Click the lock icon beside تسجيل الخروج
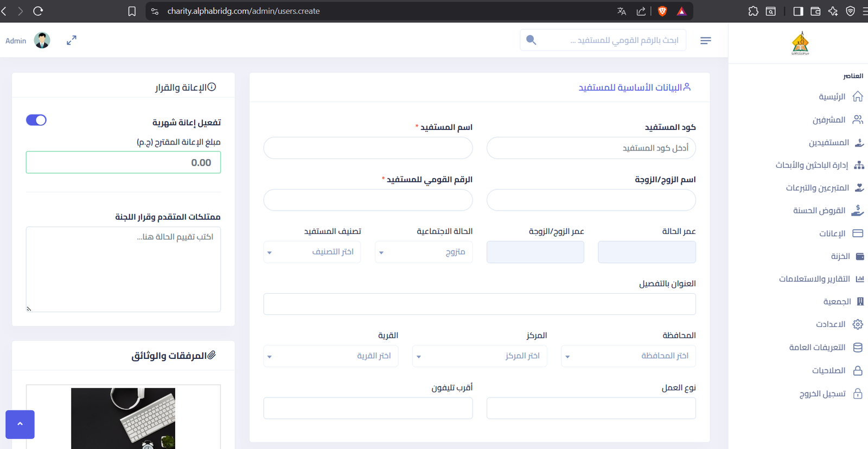This screenshot has width=868, height=449. [858, 394]
